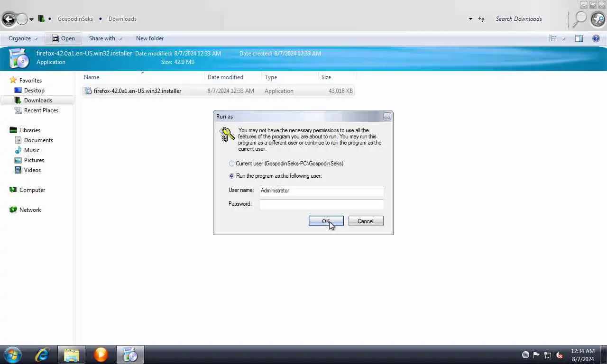Open the Windows Start button
The width and height of the screenshot is (607, 364).
(x=12, y=355)
